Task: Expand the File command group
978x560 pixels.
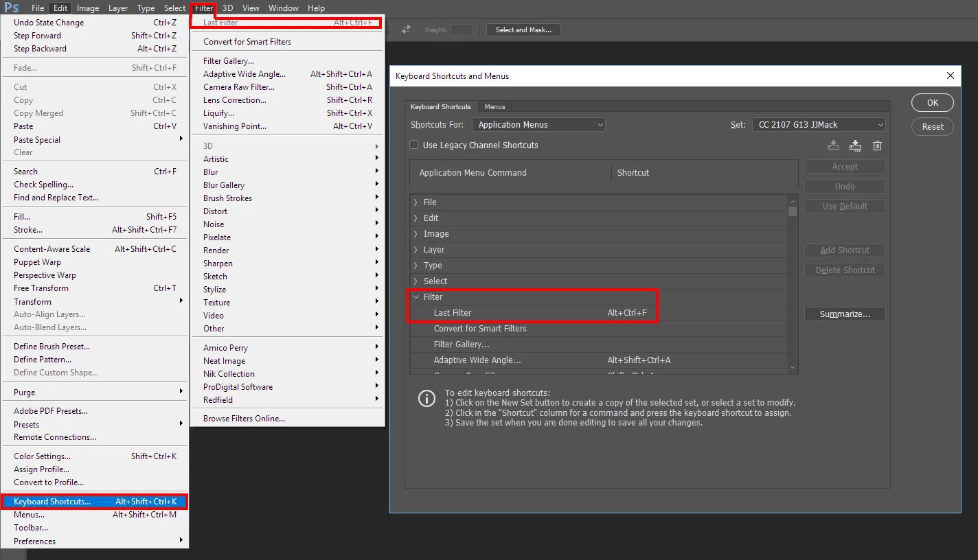Action: tap(415, 202)
